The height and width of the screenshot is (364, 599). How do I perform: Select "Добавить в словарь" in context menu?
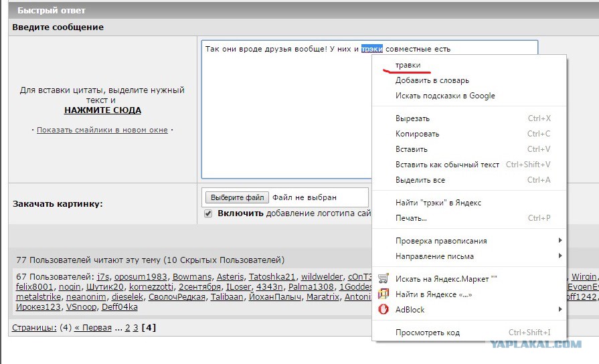pos(432,80)
